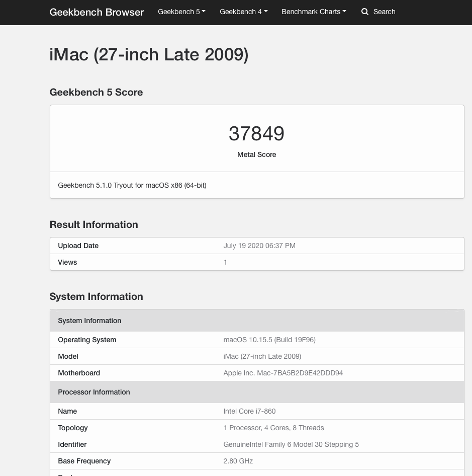This screenshot has width=472, height=476.
Task: Click the Intel Core i7-860 value
Action: click(249, 411)
